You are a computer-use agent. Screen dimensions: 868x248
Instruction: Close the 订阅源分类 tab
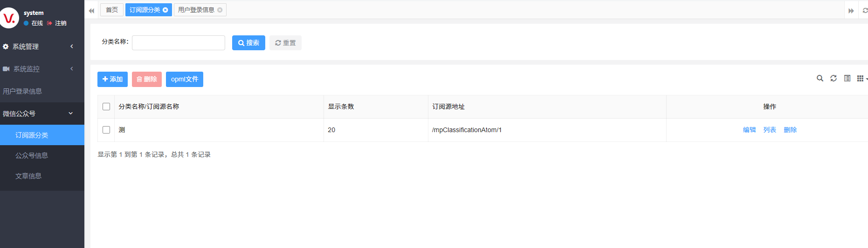click(x=165, y=10)
